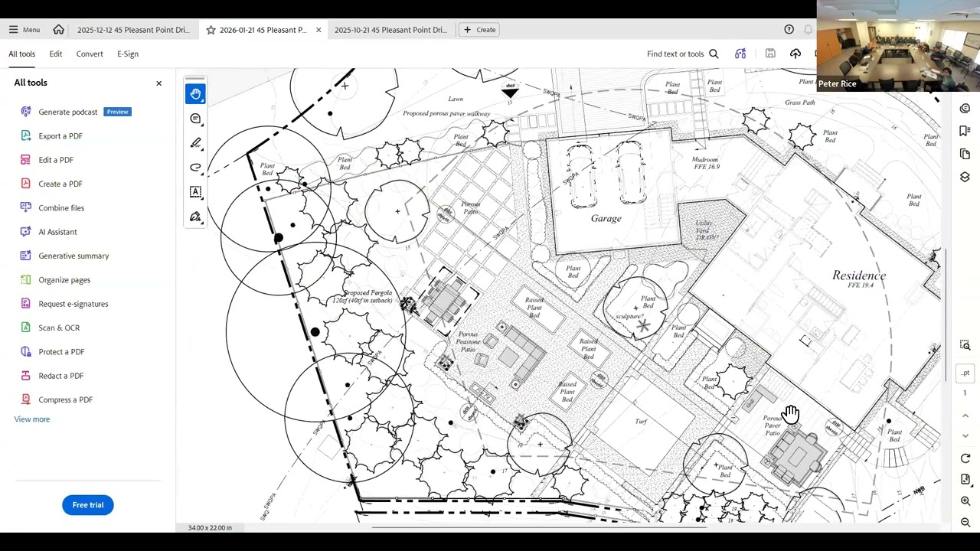
Task: Click the Zoom in magnifier icon
Action: point(965,501)
